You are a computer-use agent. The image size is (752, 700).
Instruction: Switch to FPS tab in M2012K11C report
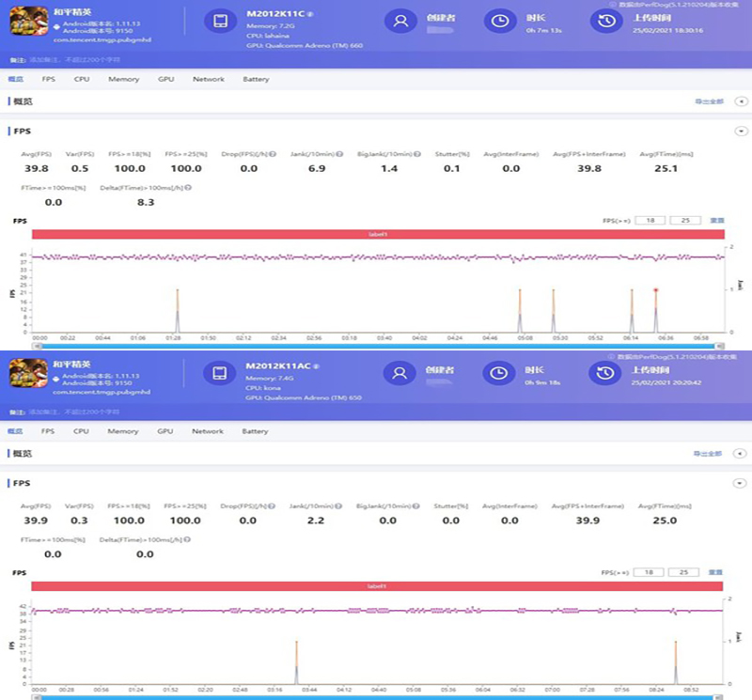[x=49, y=79]
